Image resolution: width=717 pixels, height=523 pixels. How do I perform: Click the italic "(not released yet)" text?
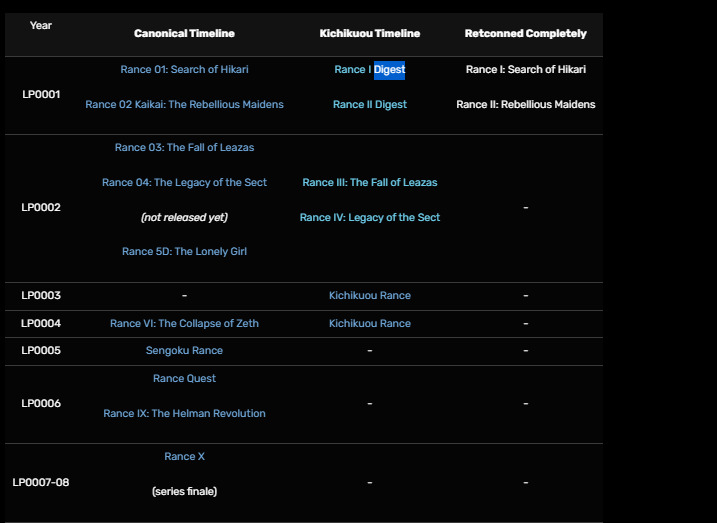click(184, 218)
